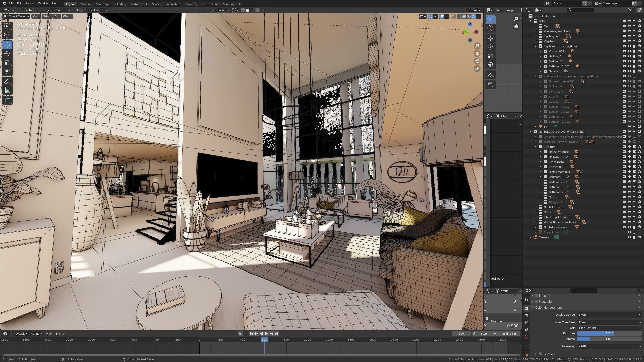Disable render camera for Kitchen.001
The height and width of the screenshot is (362, 644).
tap(639, 51)
